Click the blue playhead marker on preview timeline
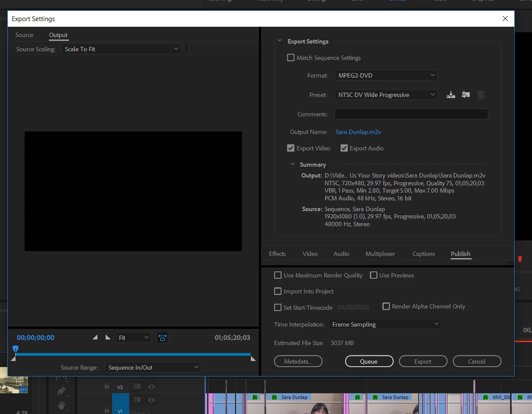 pos(16,349)
